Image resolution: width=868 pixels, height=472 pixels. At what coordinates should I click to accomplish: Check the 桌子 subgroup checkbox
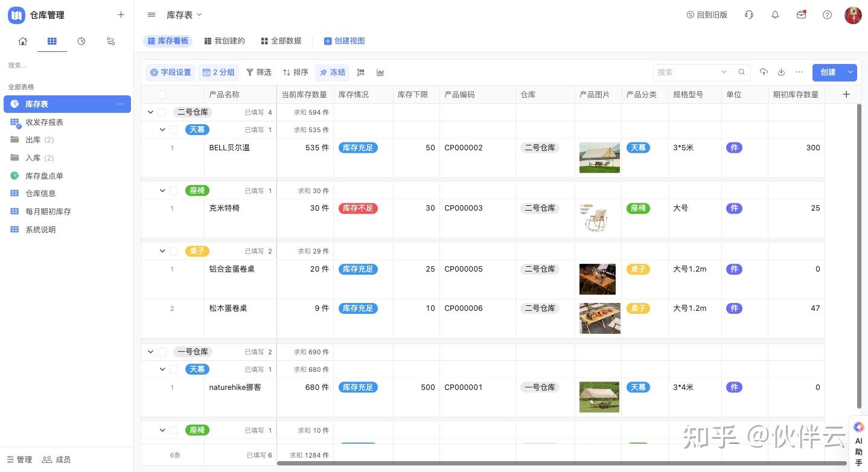click(174, 251)
